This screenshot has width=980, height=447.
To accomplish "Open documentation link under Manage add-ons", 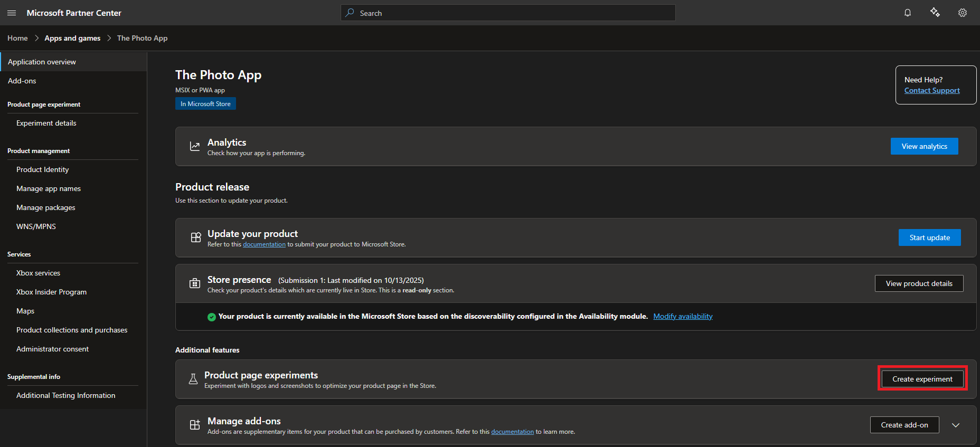I will (x=512, y=432).
